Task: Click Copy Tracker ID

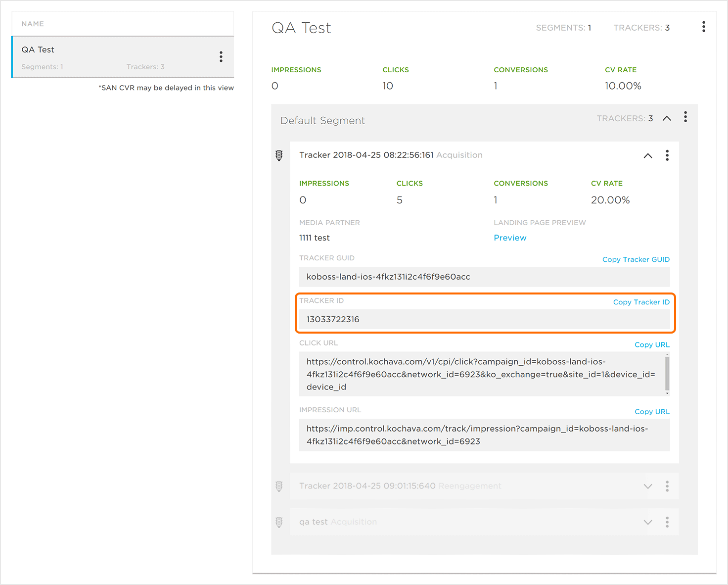Action: pyautogui.click(x=641, y=302)
